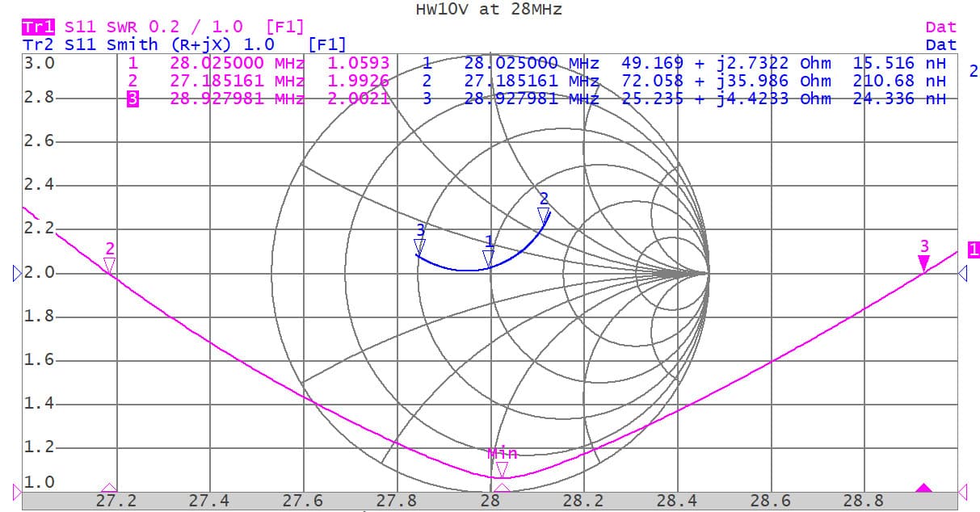The image size is (980, 512).
Task: Click inductance value 15.516 nH
Action: coord(899,63)
